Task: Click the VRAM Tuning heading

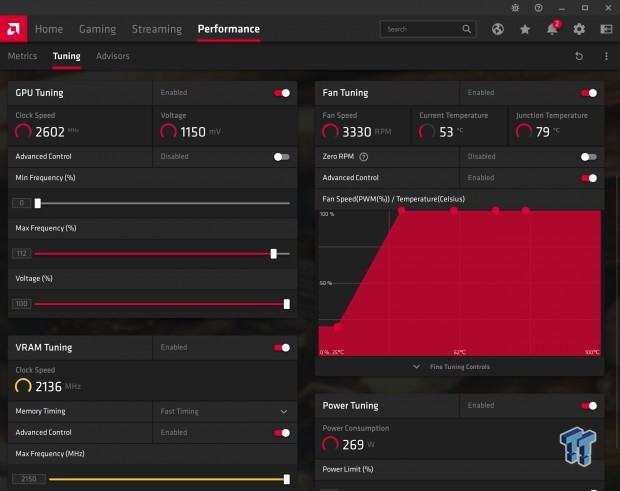Action: [x=43, y=347]
